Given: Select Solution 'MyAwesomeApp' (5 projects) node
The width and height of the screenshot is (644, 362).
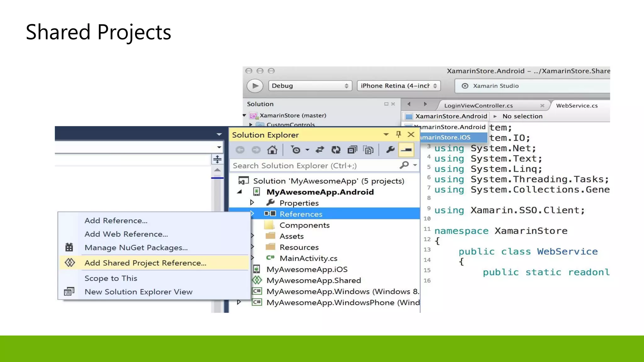Looking at the screenshot, I should 329,181.
